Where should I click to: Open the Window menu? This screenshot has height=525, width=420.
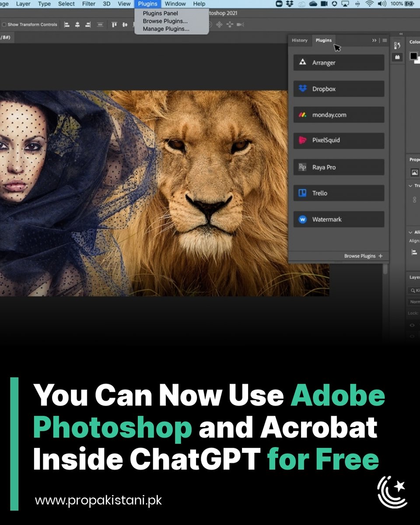click(x=175, y=3)
